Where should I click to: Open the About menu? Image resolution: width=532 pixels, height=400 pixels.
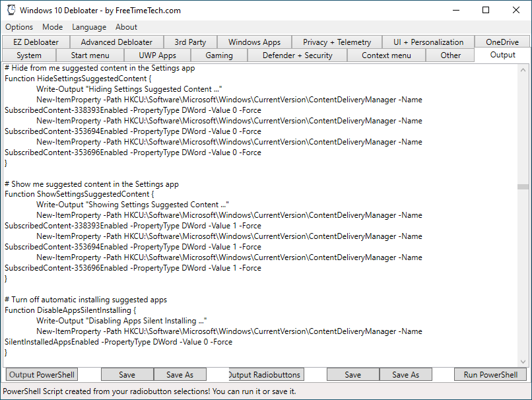(126, 27)
